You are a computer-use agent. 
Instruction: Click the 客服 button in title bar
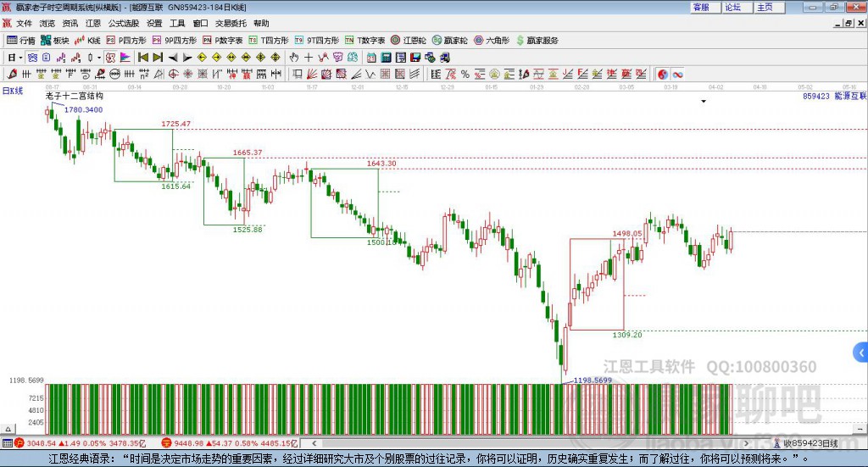[x=704, y=7]
